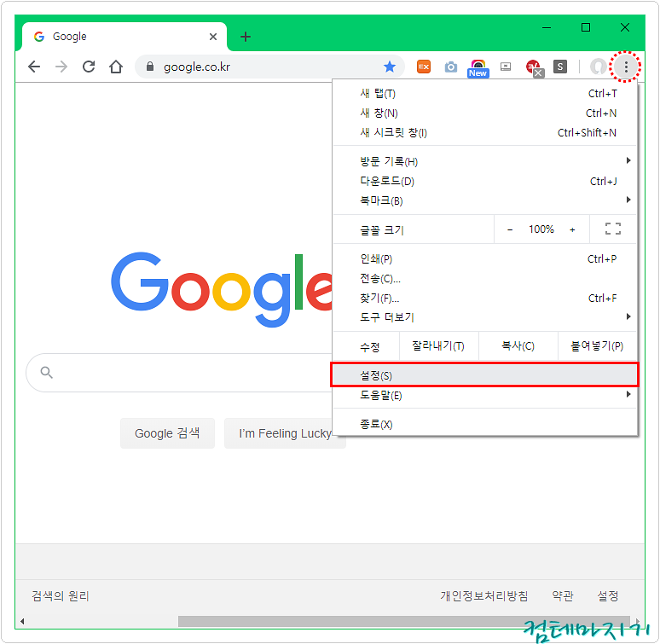This screenshot has width=660, height=644.
Task: Open 약관 footer link
Action: point(562,595)
